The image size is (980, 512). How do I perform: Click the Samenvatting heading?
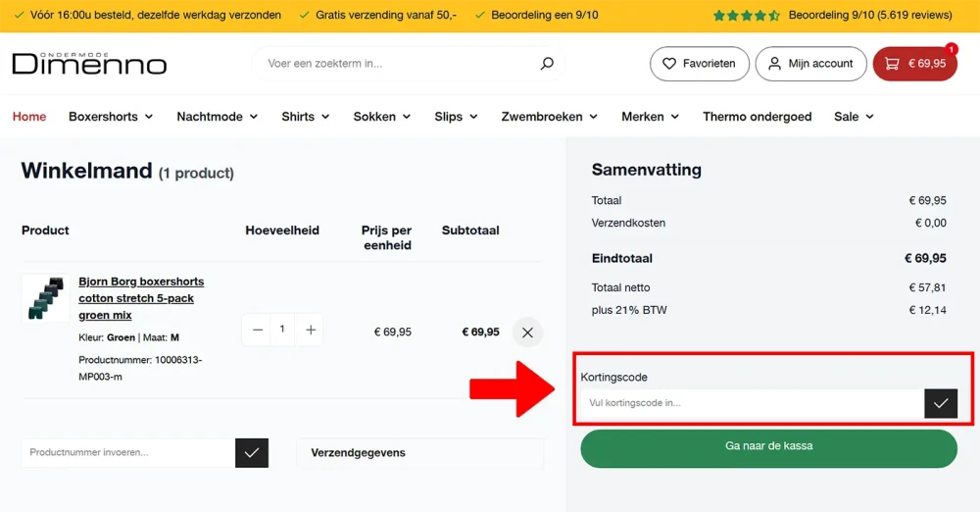[646, 170]
